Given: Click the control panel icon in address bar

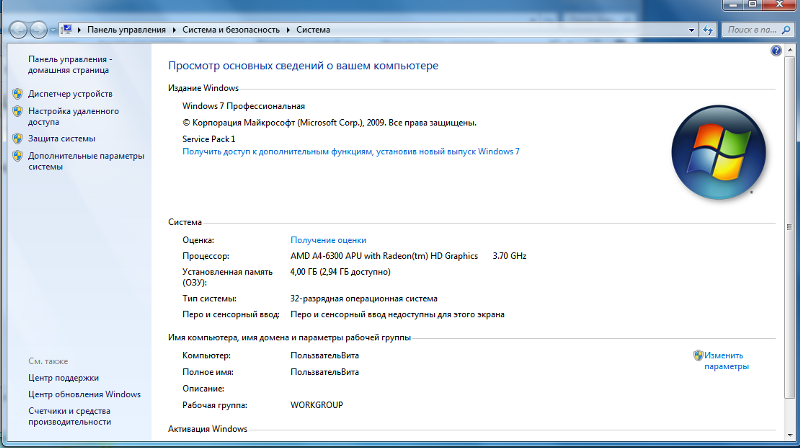Looking at the screenshot, I should click(68, 30).
